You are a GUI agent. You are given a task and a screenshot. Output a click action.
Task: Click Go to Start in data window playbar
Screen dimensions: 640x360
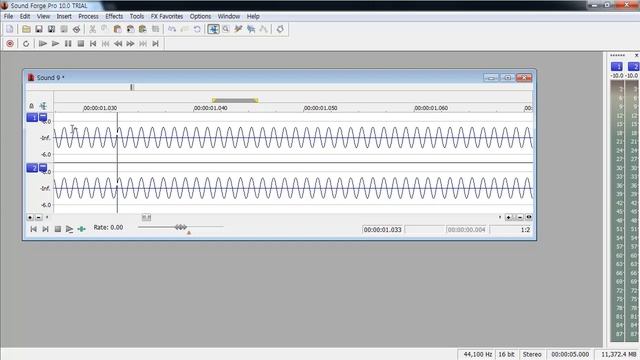point(33,229)
